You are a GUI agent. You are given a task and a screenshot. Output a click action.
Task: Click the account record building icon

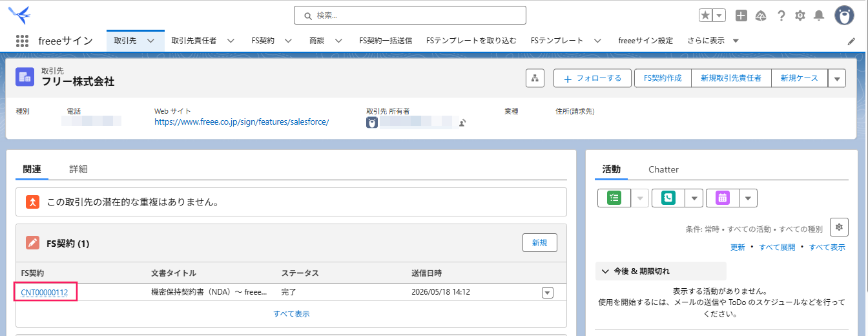[x=25, y=77]
